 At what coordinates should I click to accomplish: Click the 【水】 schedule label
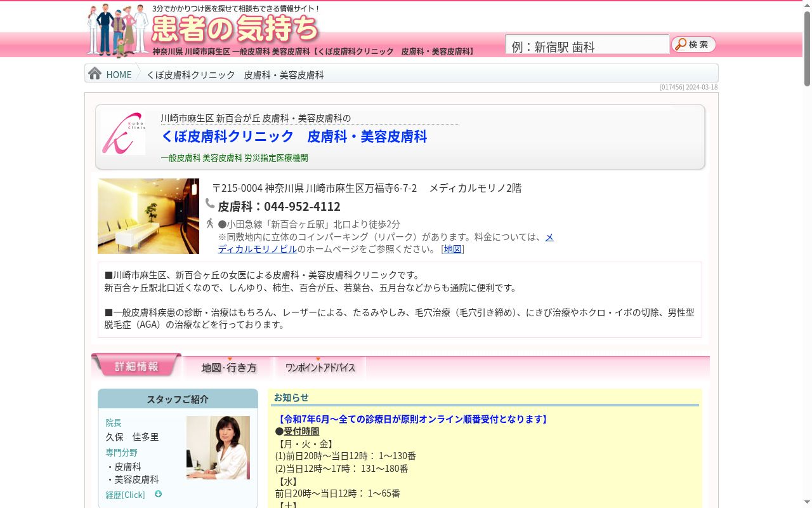click(287, 481)
